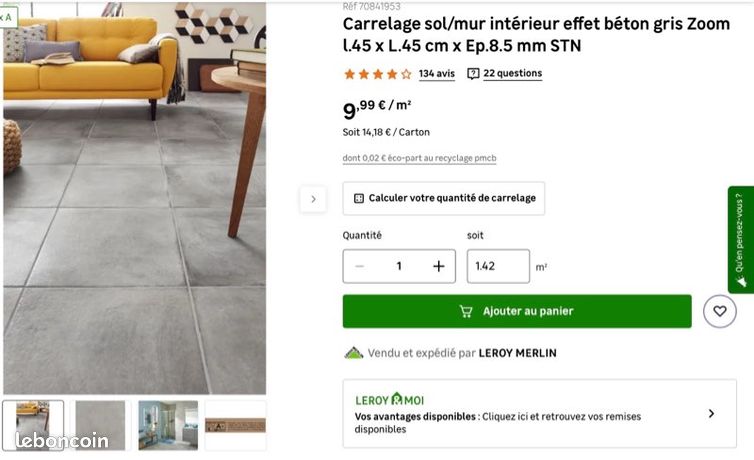
Task: Click the shopping cart icon in Ajouter au panier
Action: tap(465, 311)
